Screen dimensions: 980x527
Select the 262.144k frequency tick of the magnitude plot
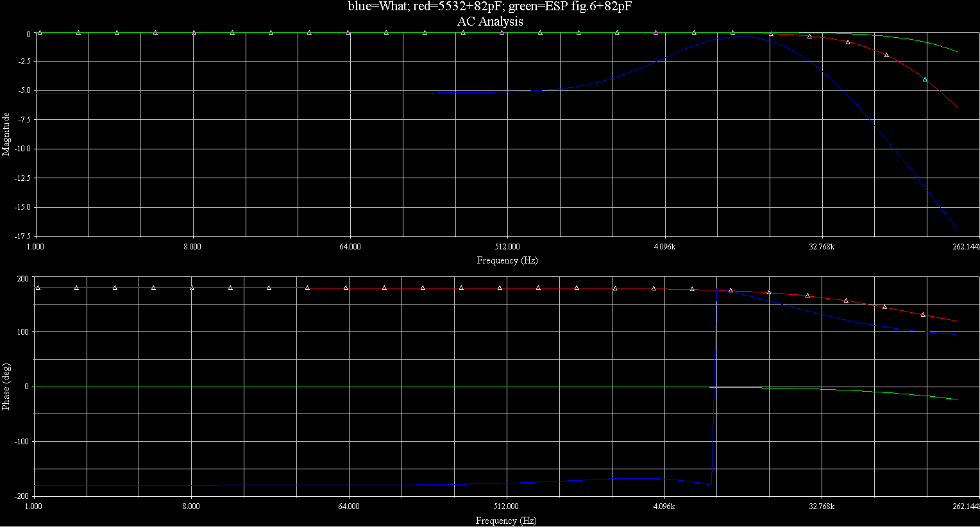click(x=967, y=247)
